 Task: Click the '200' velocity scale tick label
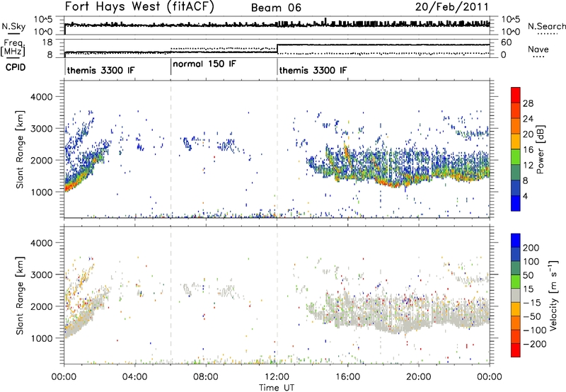pyautogui.click(x=531, y=248)
